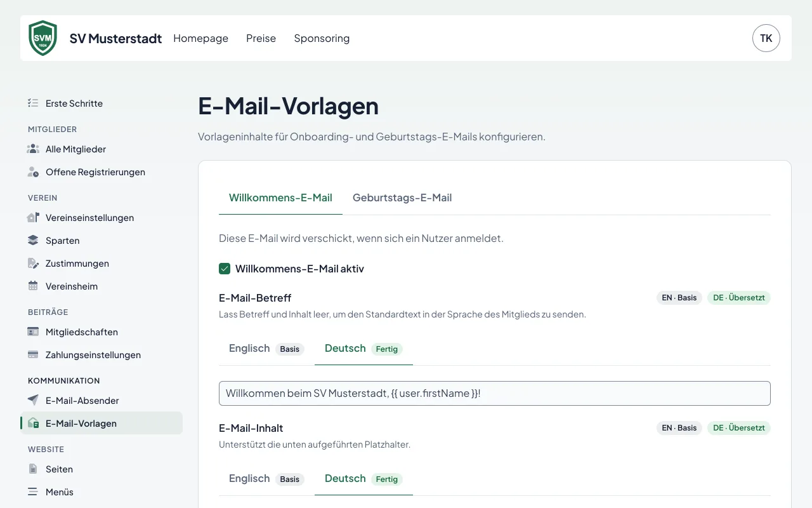This screenshot has height=508, width=812.
Task: Open the Sponsoring page link
Action: (322, 38)
